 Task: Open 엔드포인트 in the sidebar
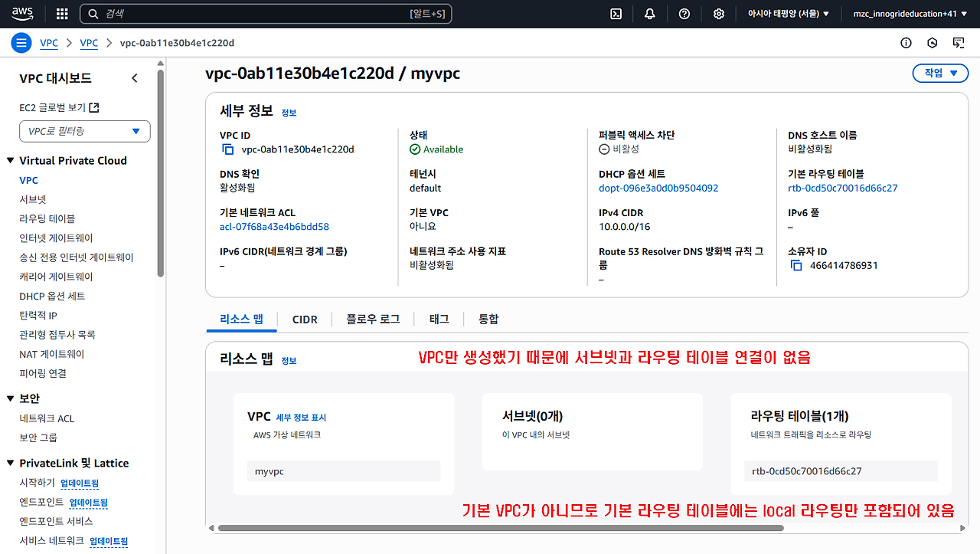point(41,502)
